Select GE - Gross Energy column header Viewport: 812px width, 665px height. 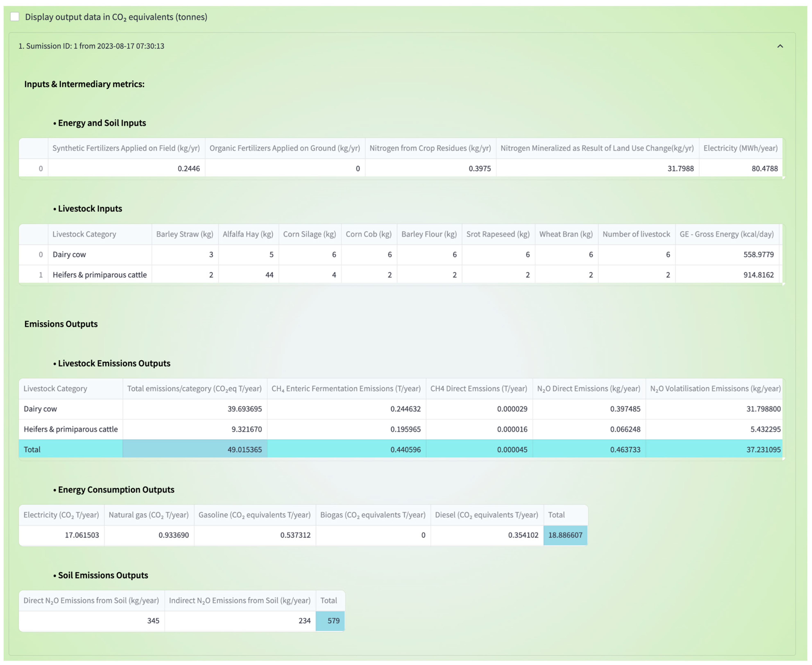point(726,234)
